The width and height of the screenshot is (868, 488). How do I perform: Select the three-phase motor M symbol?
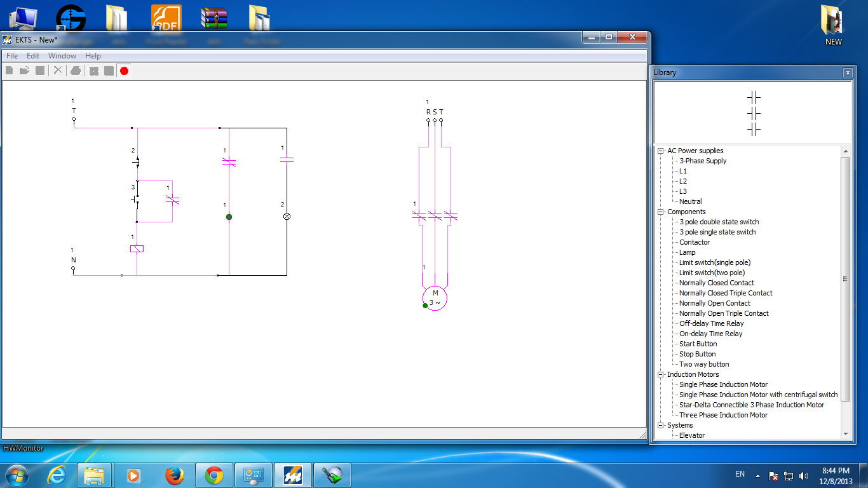[x=435, y=297]
